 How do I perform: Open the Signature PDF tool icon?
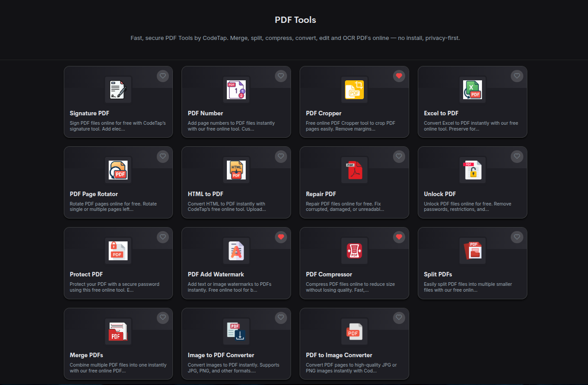(x=118, y=90)
